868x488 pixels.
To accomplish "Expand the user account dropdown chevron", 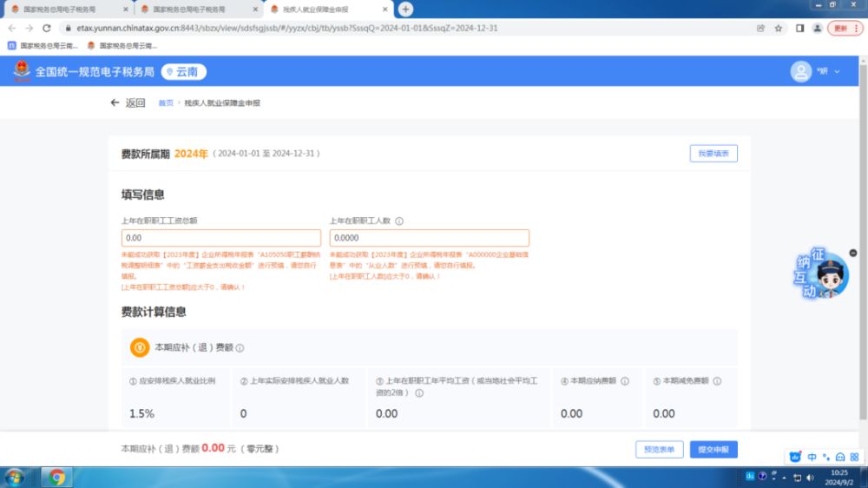I will (837, 72).
